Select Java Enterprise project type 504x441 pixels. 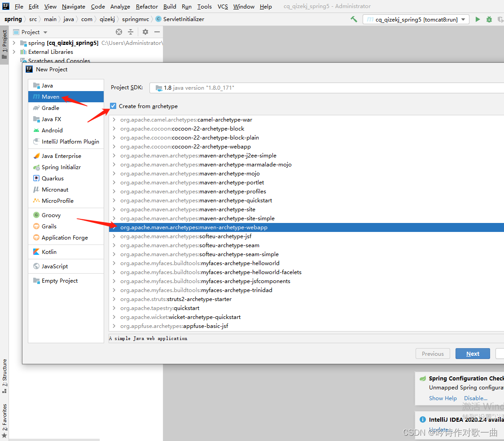(x=66, y=156)
